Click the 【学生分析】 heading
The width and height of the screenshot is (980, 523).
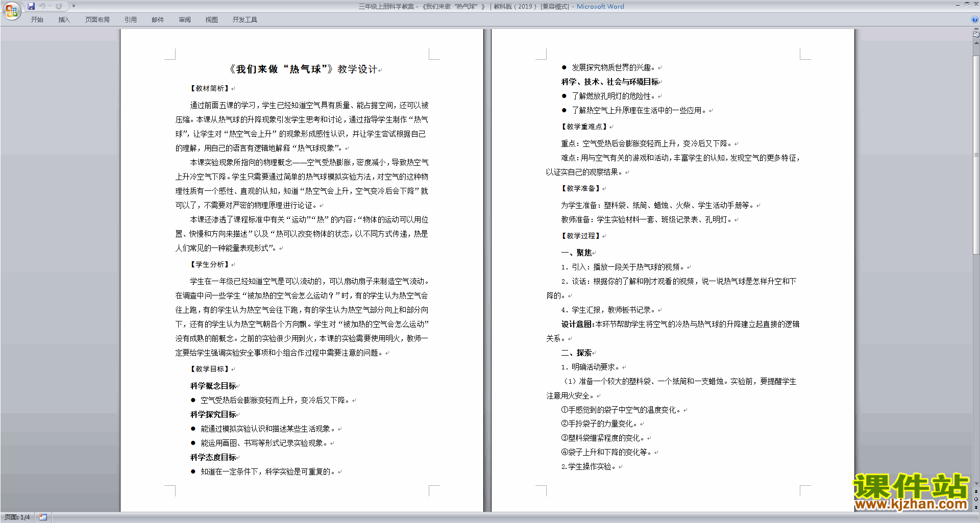(210, 264)
